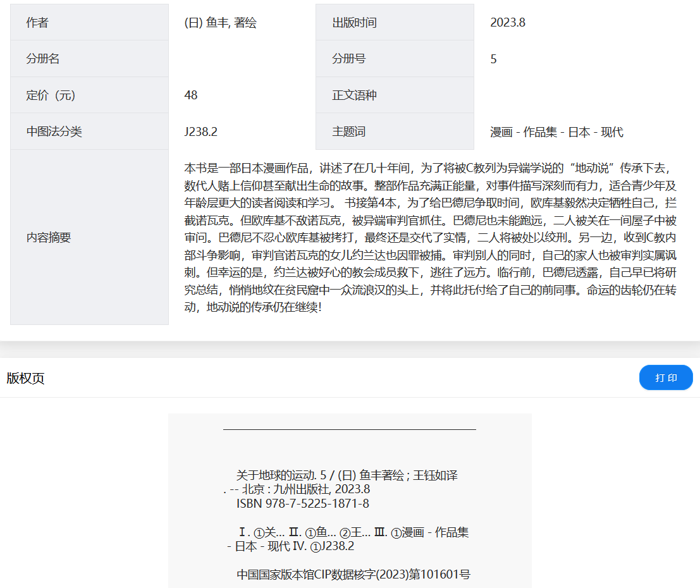Click classification value J238.2 in table
Viewport: 700px width, 588px height.
201,132
